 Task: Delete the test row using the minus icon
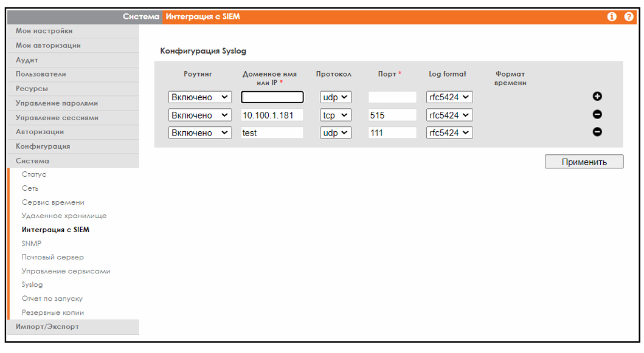[597, 132]
